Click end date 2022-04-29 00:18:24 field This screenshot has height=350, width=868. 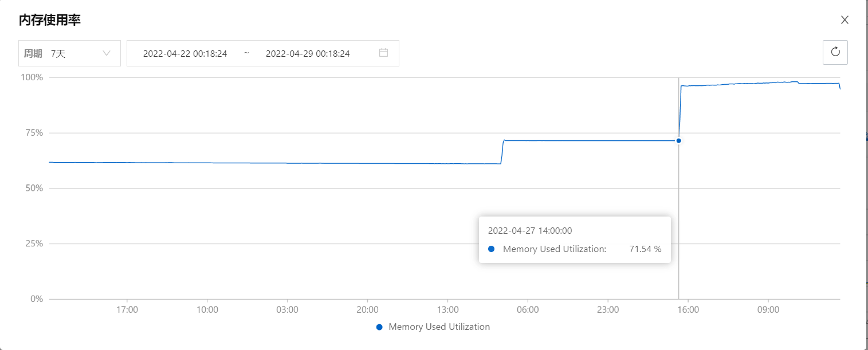tap(308, 53)
